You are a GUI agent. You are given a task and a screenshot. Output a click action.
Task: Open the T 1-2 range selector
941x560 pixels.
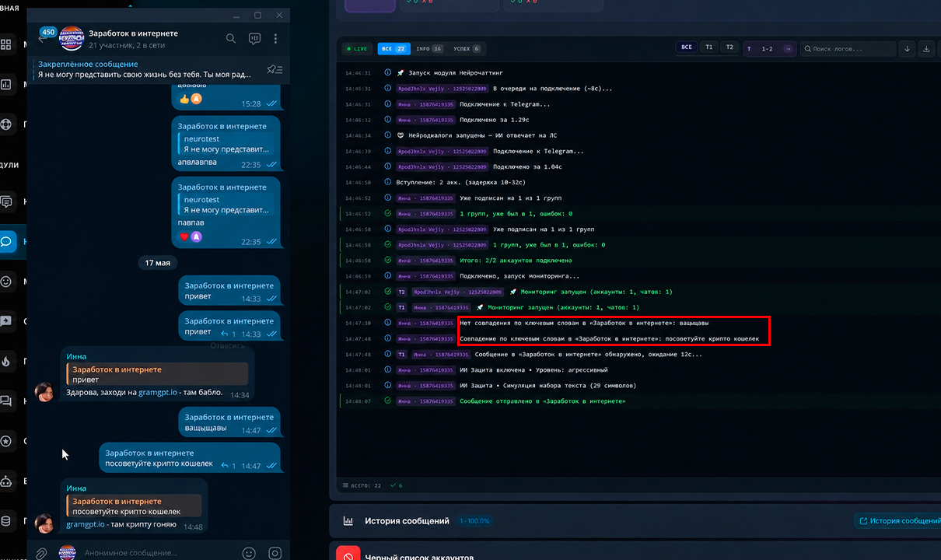(x=769, y=48)
